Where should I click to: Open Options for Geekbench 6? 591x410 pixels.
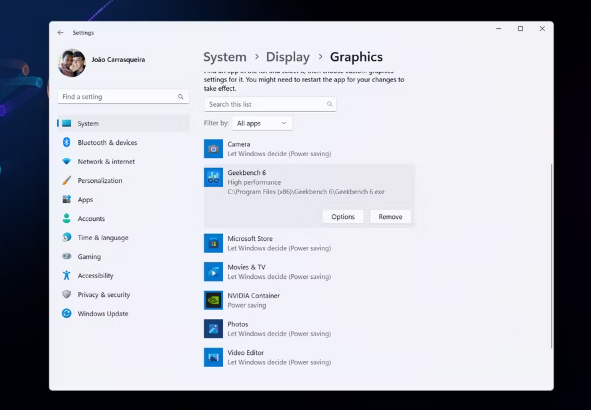(x=343, y=217)
